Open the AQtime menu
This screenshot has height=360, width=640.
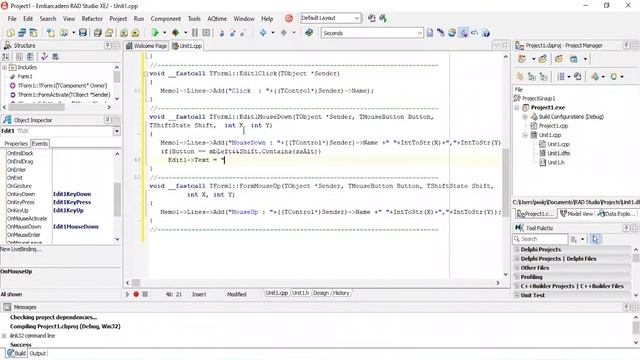click(x=217, y=19)
